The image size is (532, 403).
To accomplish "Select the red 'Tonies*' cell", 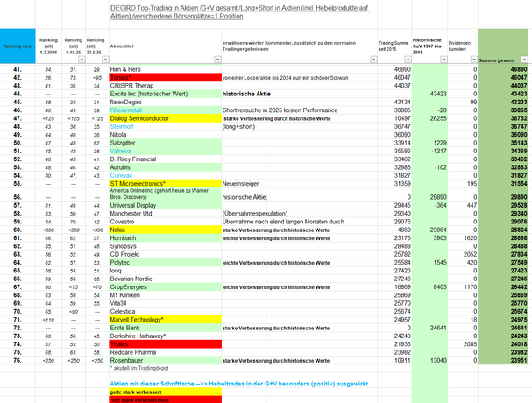I will 166,77.
